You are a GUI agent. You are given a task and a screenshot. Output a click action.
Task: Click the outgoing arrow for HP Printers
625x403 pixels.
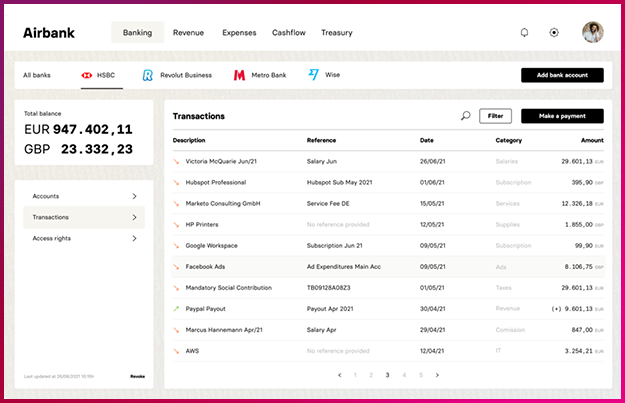tap(176, 225)
